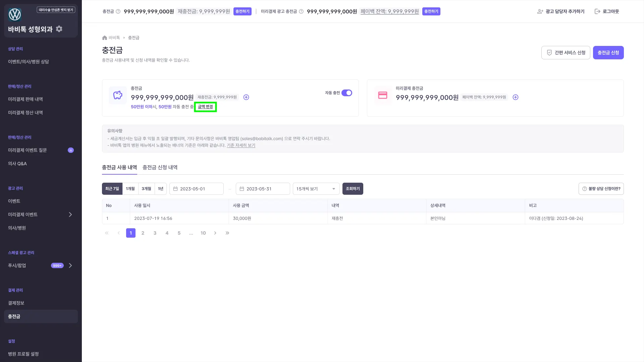Click the 999+ badge on 푸시/팝업

point(57,265)
